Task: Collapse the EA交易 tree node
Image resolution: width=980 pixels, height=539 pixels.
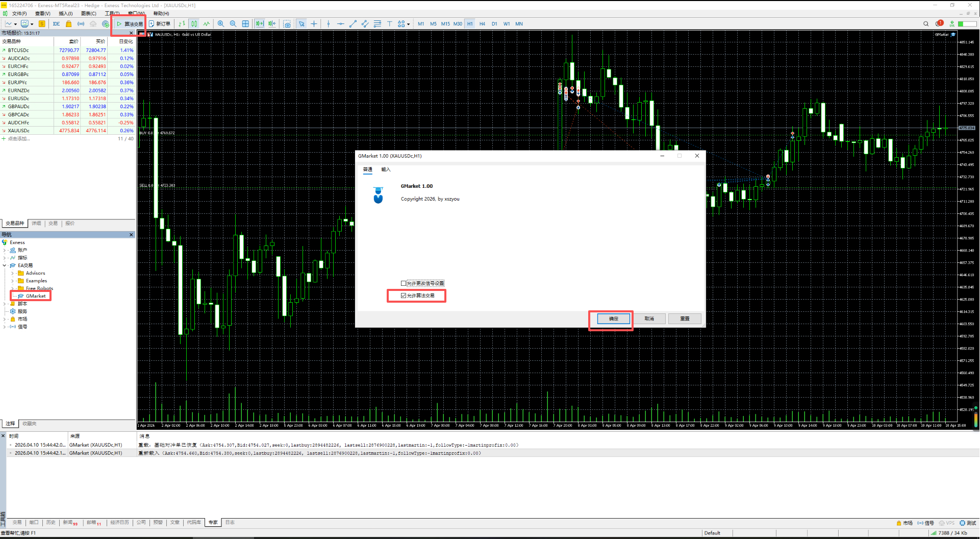Action: (5, 265)
